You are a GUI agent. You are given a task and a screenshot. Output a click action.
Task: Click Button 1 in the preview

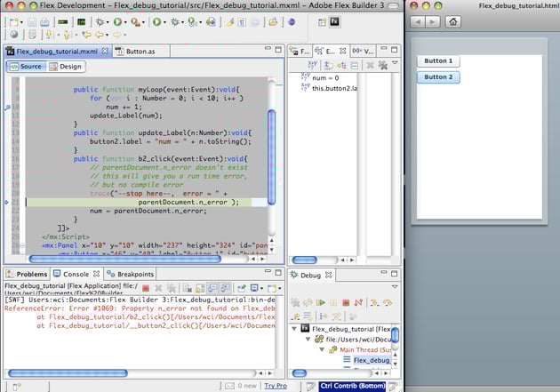point(437,61)
